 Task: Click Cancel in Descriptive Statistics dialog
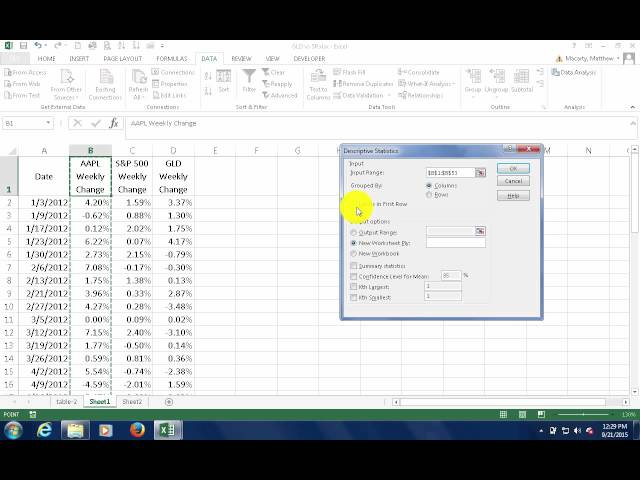click(513, 181)
